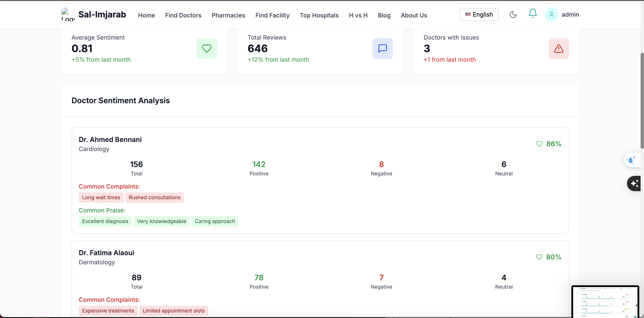The height and width of the screenshot is (318, 644).
Task: Open the notifications bell
Action: click(532, 13)
